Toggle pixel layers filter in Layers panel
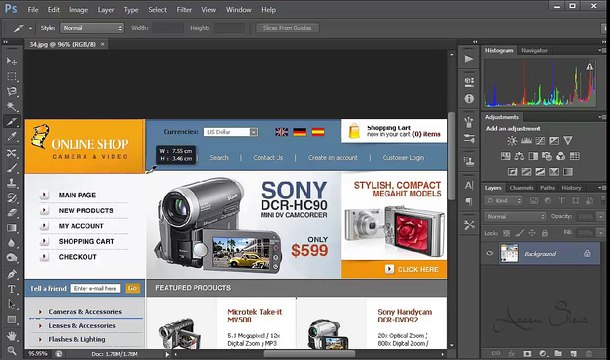Screen dimensions: 610x360 [x=534, y=200]
